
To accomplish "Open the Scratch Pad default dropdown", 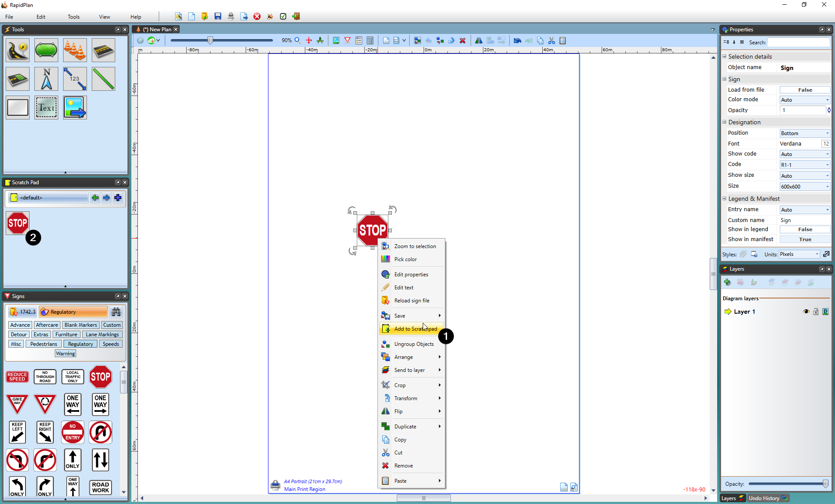I will pyautogui.click(x=49, y=198).
